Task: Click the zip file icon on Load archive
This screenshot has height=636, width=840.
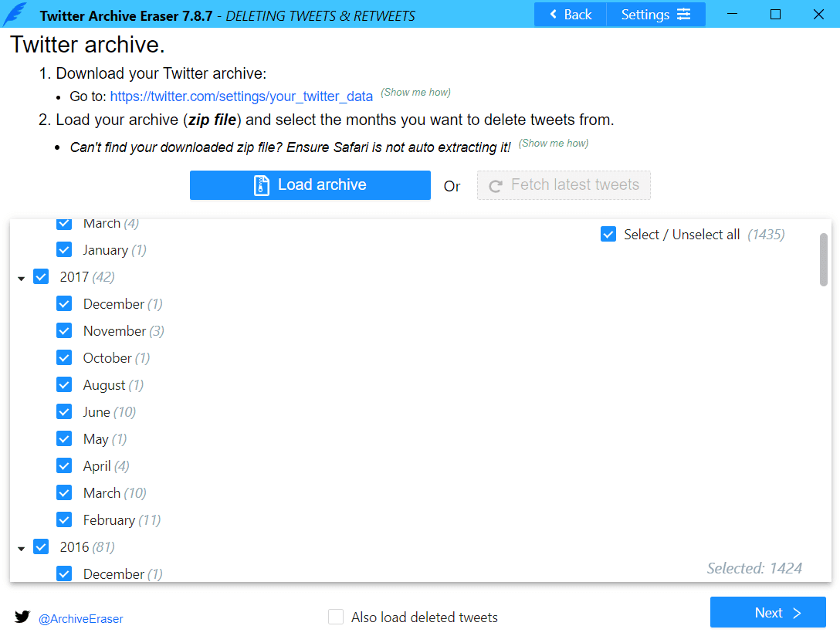Action: pyautogui.click(x=262, y=185)
